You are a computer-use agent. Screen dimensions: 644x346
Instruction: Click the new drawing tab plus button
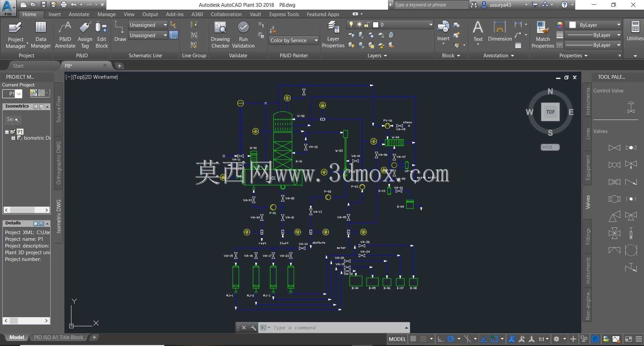pyautogui.click(x=119, y=66)
